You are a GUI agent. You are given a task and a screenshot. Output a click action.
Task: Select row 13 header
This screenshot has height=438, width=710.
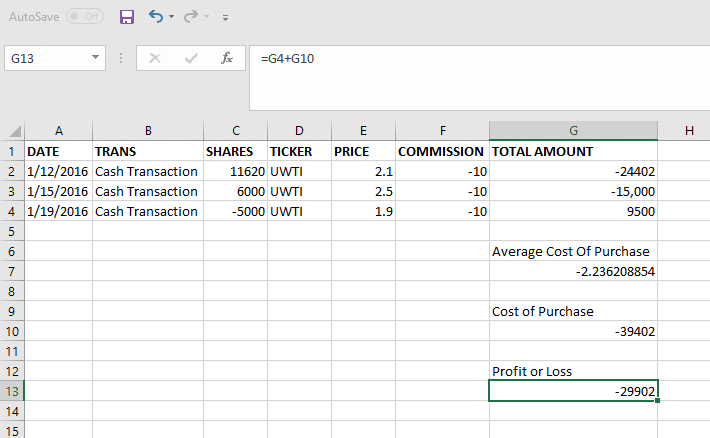(x=12, y=391)
